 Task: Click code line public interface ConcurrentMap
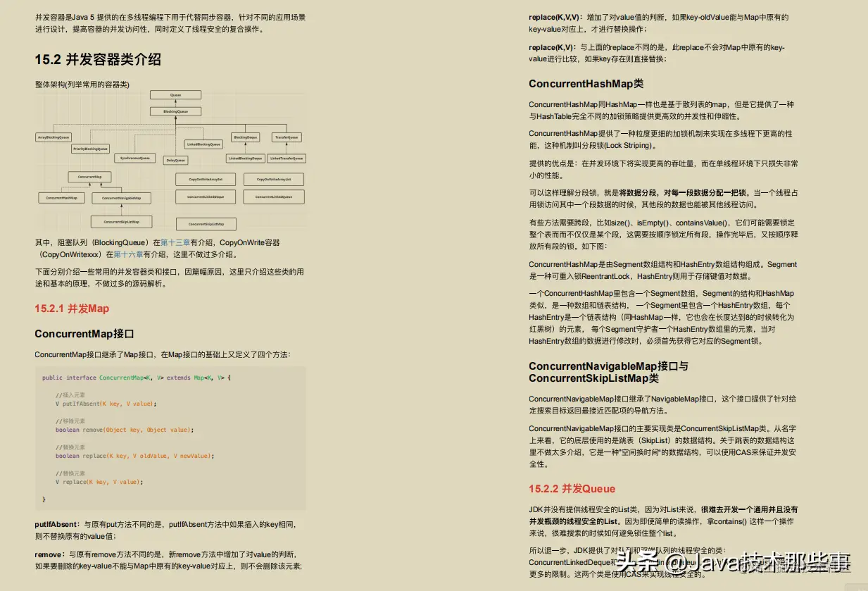tap(136, 378)
